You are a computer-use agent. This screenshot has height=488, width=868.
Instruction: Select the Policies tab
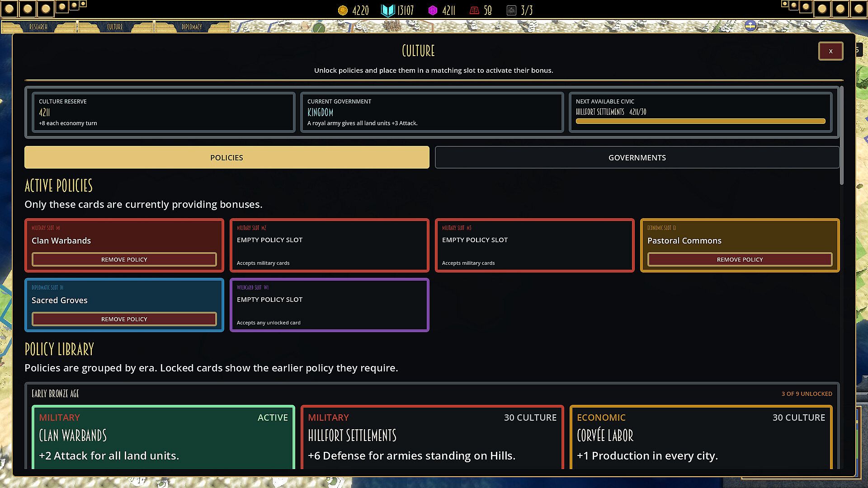click(226, 157)
